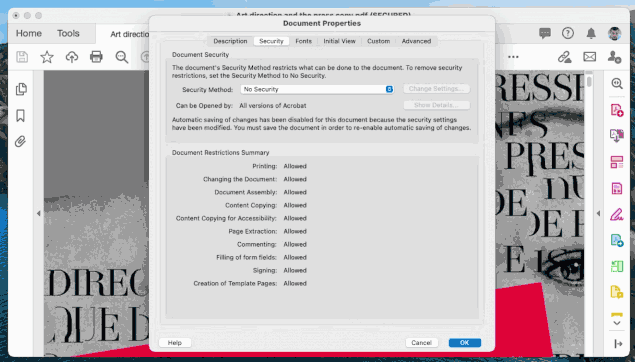This screenshot has height=362, width=635.
Task: Collapse the right pane triangle arrow
Action: pos(598,213)
